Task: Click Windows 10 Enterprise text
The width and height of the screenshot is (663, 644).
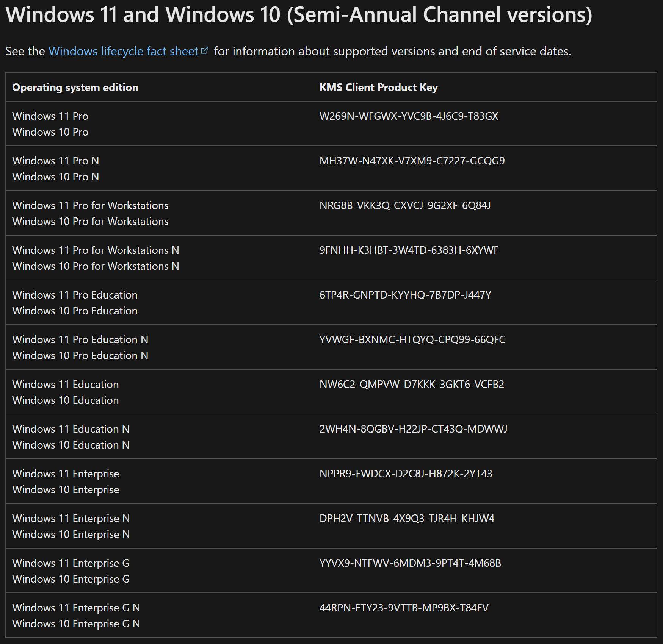Action: tap(66, 489)
